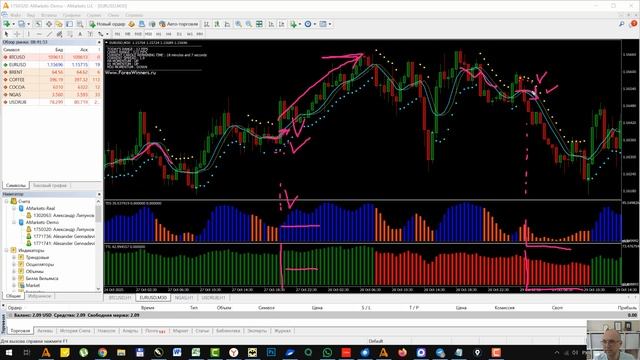
Task: Select the trendline drawing tool
Action: (49, 34)
